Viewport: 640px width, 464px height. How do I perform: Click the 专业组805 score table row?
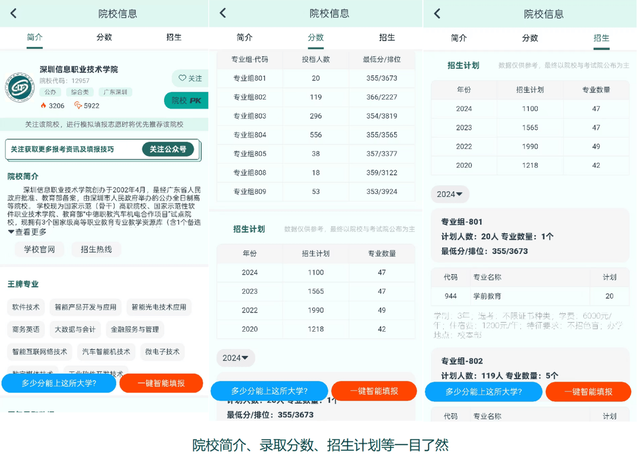click(x=316, y=154)
